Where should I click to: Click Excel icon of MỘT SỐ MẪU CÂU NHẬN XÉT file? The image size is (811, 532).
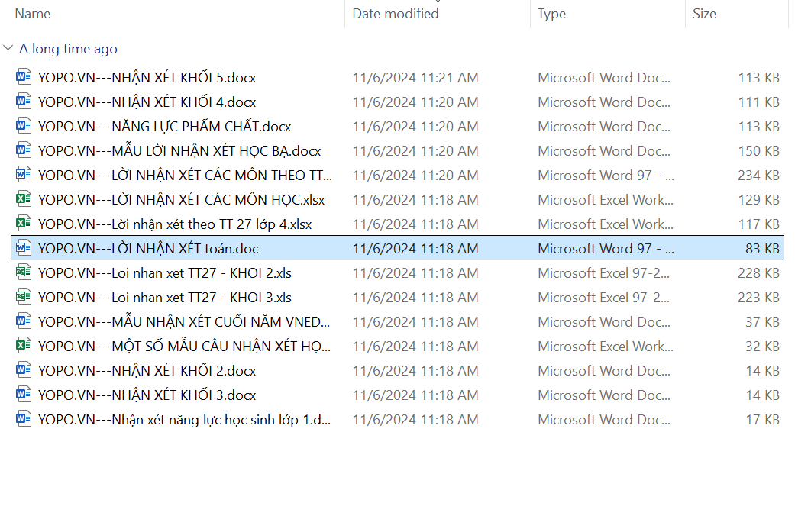click(24, 347)
